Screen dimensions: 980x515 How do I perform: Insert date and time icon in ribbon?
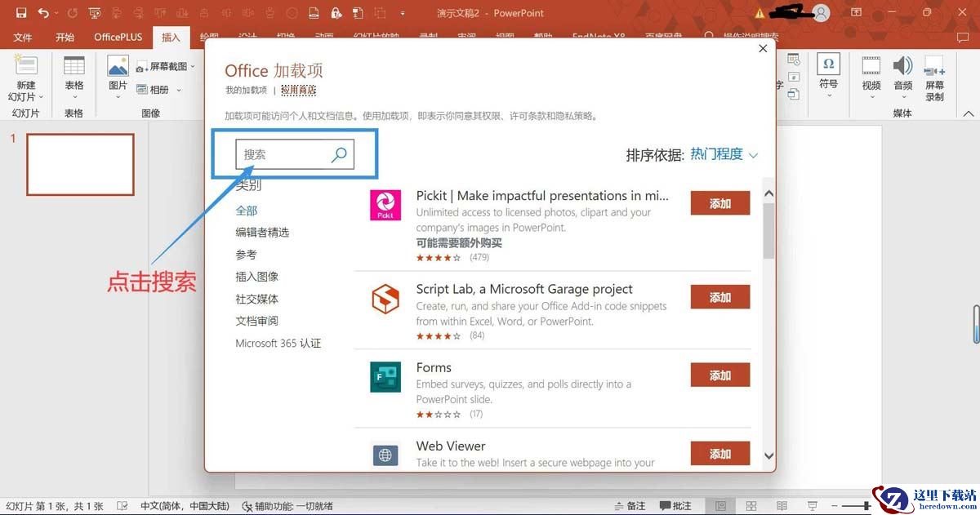tap(793, 60)
